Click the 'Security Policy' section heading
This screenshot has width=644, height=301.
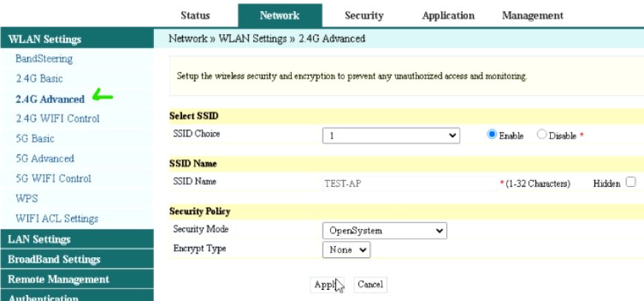(200, 211)
